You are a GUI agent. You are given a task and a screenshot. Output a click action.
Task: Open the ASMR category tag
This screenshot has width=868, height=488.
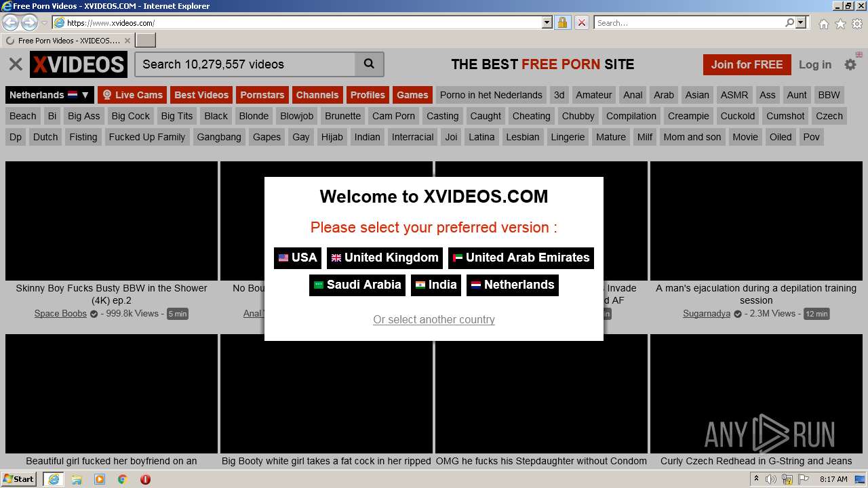(x=734, y=95)
